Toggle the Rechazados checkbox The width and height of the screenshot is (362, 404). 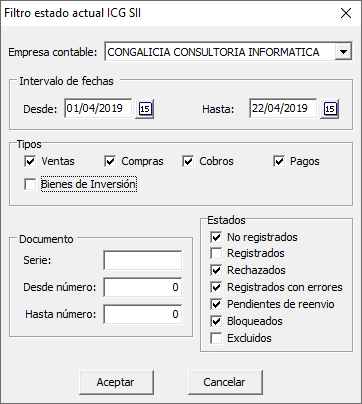click(x=216, y=270)
